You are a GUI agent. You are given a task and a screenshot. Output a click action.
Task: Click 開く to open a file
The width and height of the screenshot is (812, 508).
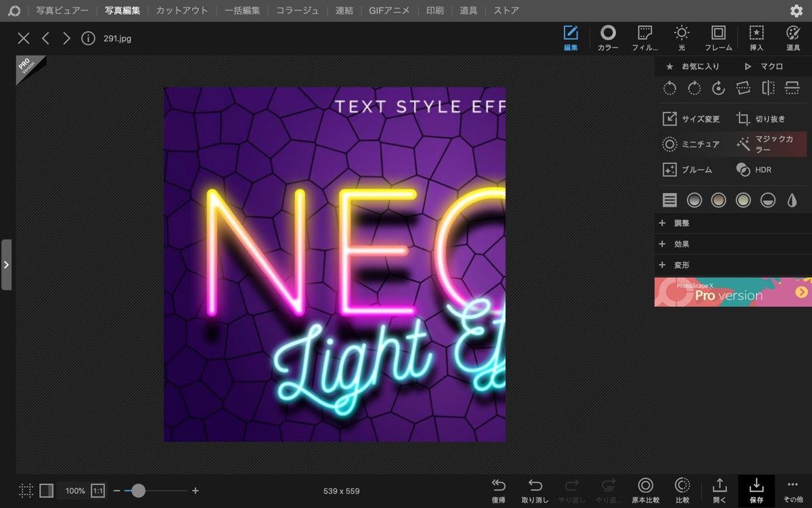[x=720, y=491]
